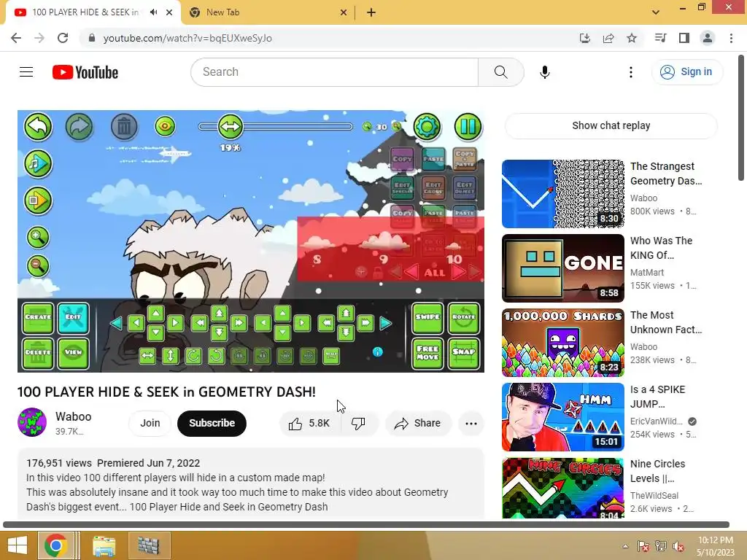Share this page from the address bar

coord(608,38)
